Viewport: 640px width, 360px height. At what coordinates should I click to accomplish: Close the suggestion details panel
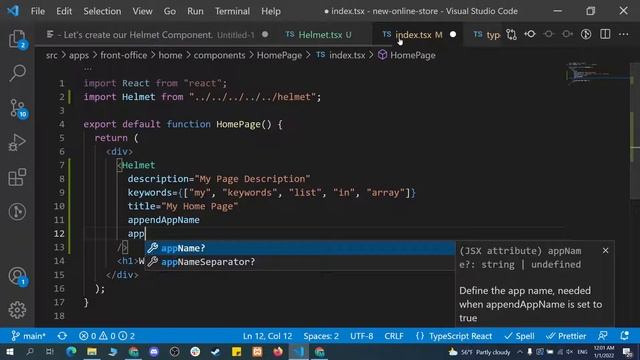pos(605,251)
